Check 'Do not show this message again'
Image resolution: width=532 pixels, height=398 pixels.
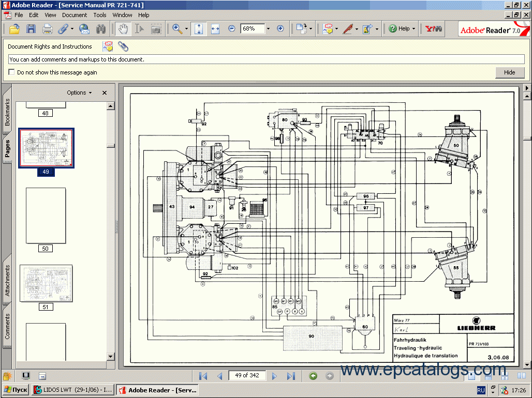[12, 72]
